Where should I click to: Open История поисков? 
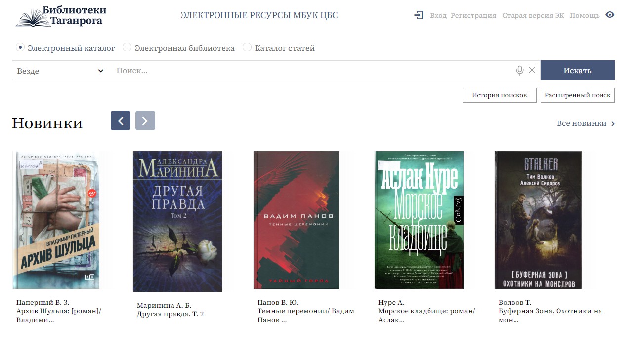(x=499, y=95)
